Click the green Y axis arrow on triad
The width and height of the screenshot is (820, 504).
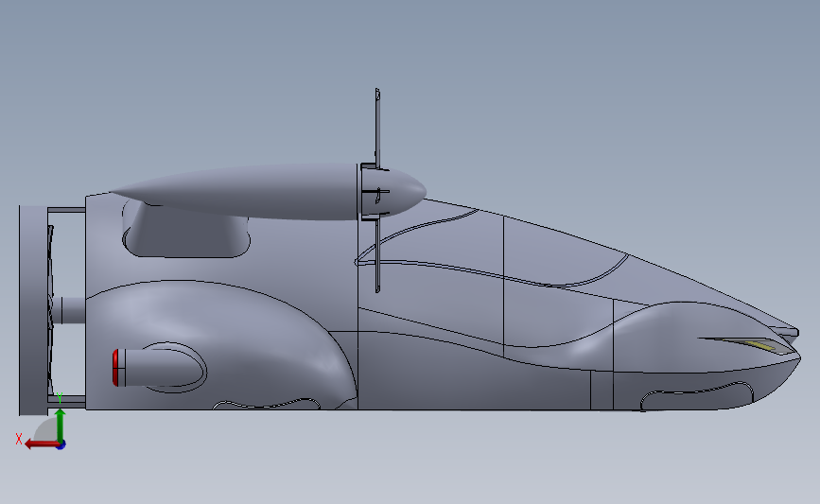(x=61, y=426)
